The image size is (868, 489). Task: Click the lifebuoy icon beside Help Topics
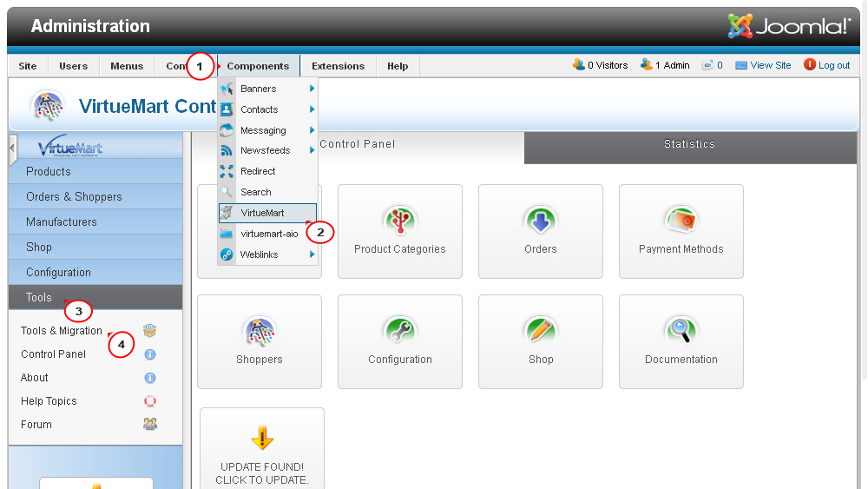pos(150,401)
